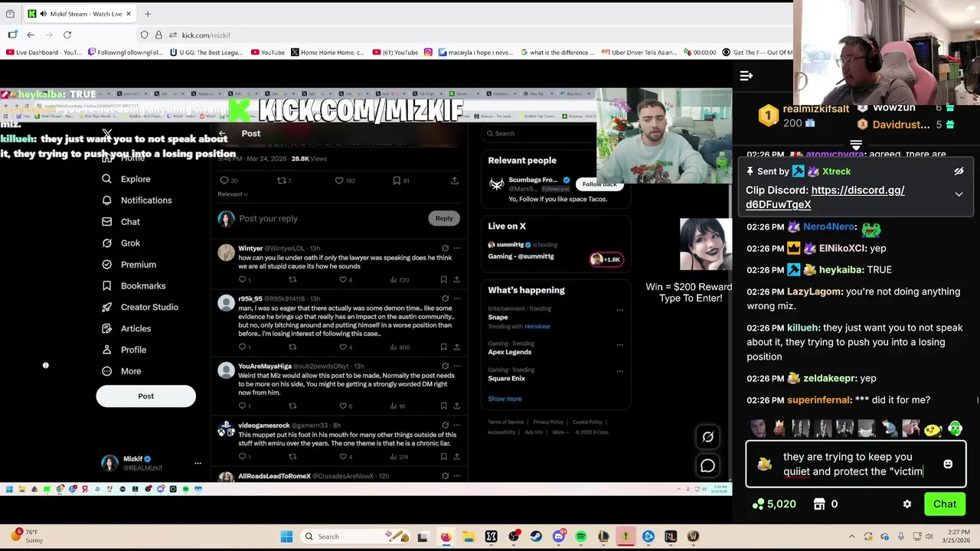Click Follow back for Scumbags
This screenshot has width=980, height=551.
click(x=599, y=184)
